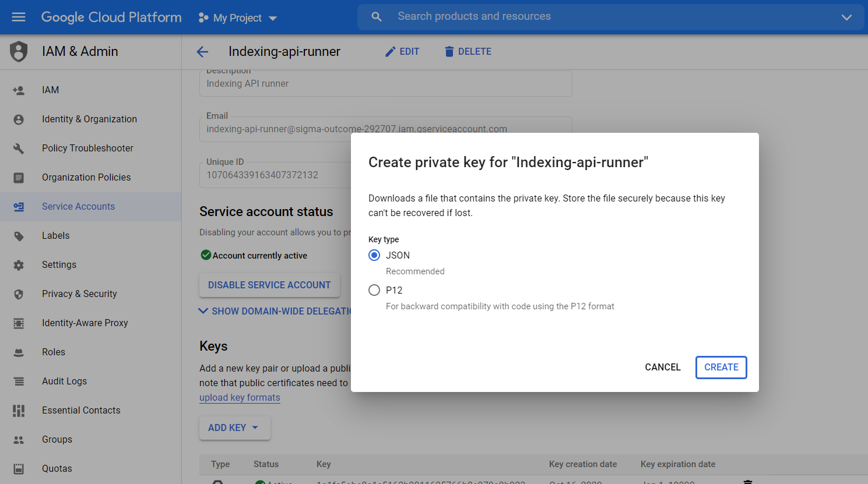Click the Policy Troubleshooter wrench icon

19,149
